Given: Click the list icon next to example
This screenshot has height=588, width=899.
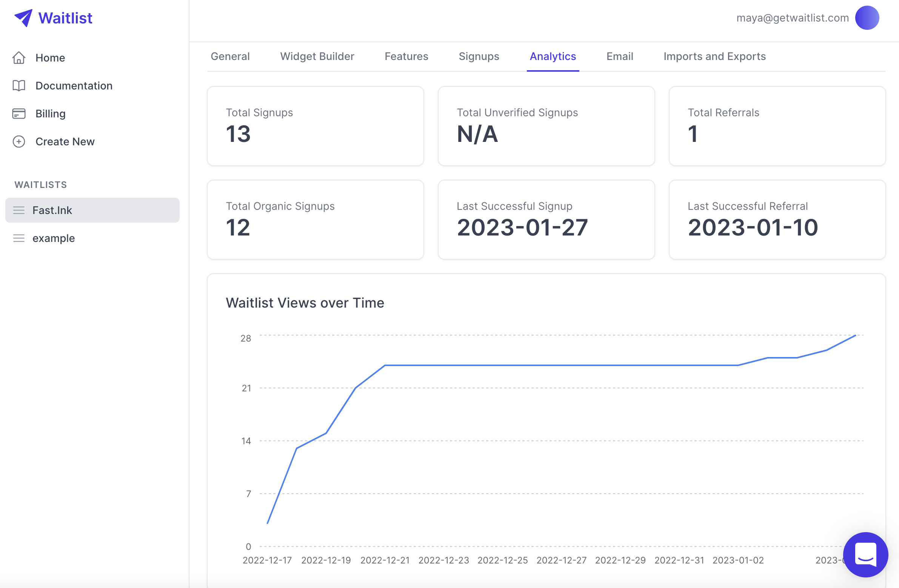Looking at the screenshot, I should 19,238.
